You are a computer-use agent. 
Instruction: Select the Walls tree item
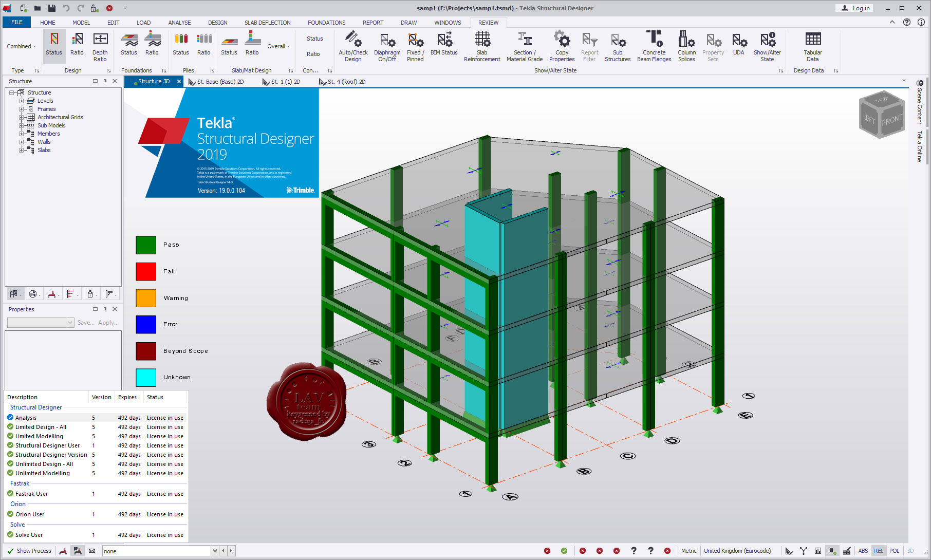click(44, 142)
